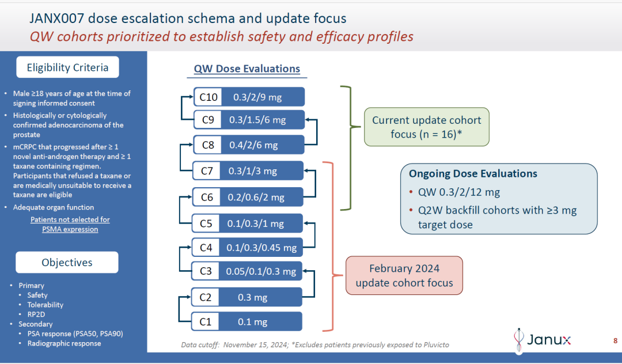Click 'Histologically or cytologically confirmed' bullet

68,125
